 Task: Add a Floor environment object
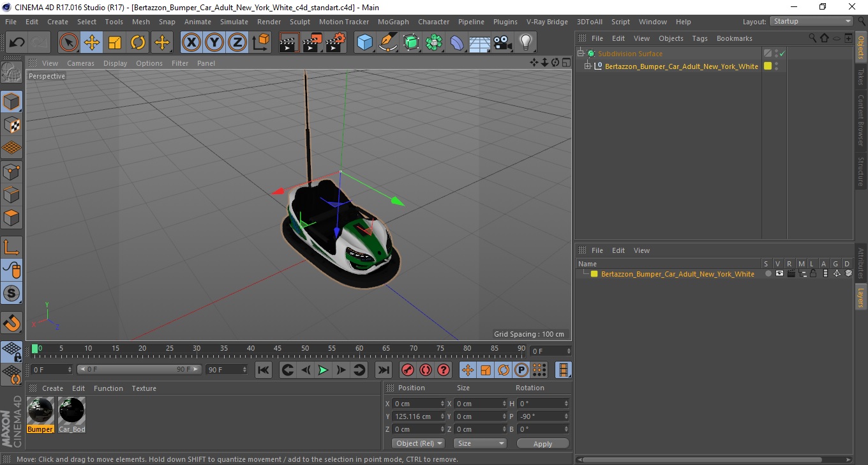pyautogui.click(x=479, y=43)
